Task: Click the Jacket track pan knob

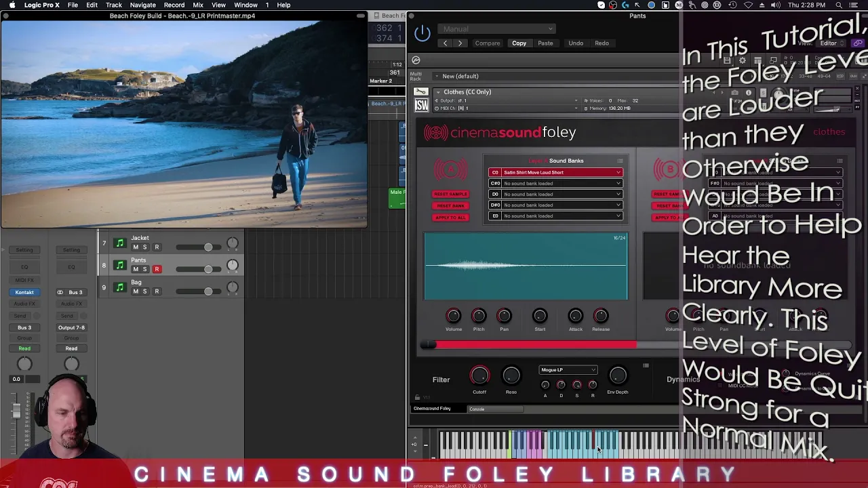Action: pos(233,243)
